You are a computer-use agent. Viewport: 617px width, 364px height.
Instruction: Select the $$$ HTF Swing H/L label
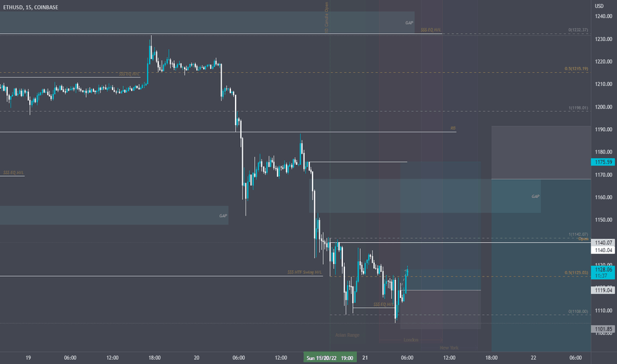(304, 272)
